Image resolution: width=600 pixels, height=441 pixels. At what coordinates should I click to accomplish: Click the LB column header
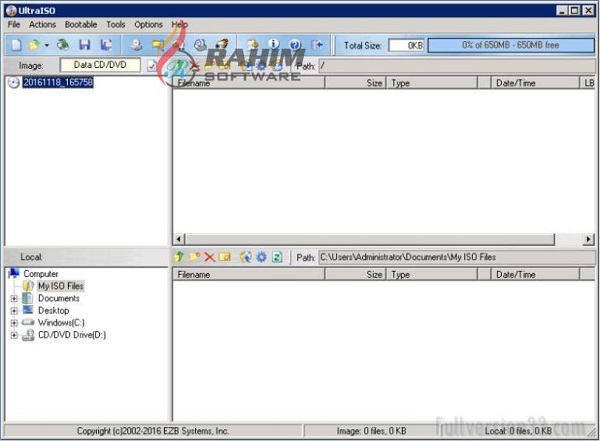tap(588, 83)
